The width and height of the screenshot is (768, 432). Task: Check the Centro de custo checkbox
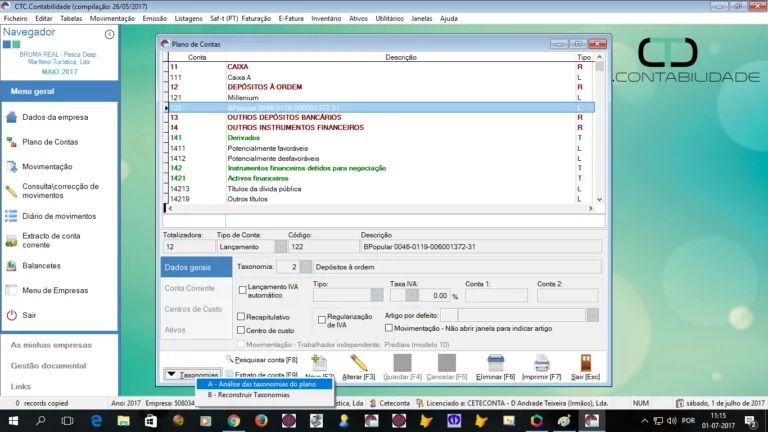241,330
